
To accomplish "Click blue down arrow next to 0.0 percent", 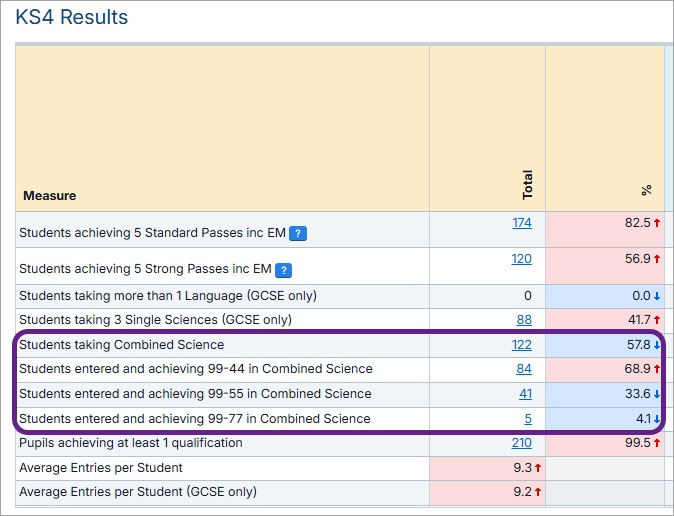I will (x=657, y=296).
